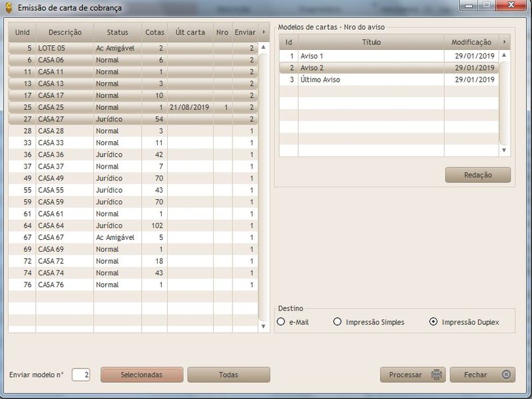532x399 pixels.
Task: Click the application icon in title bar
Action: coord(9,7)
